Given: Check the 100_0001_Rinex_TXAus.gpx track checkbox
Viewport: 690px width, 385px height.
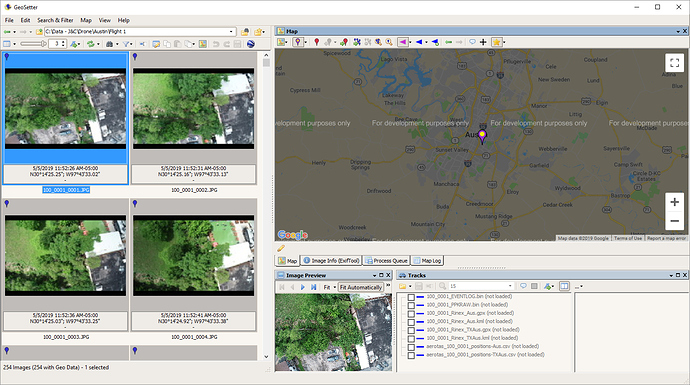Looking at the screenshot, I should pos(411,330).
